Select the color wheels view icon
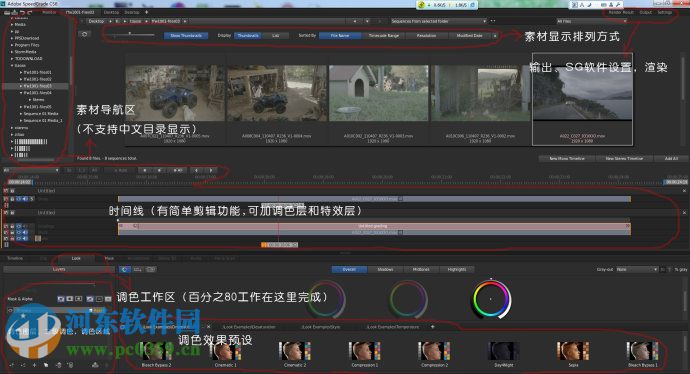 pyautogui.click(x=125, y=269)
